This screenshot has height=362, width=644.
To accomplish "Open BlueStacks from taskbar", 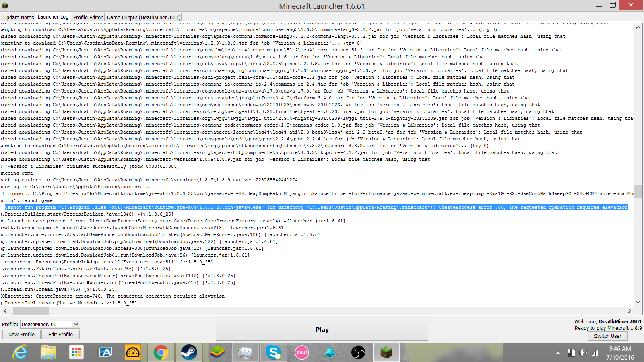I will 217,352.
